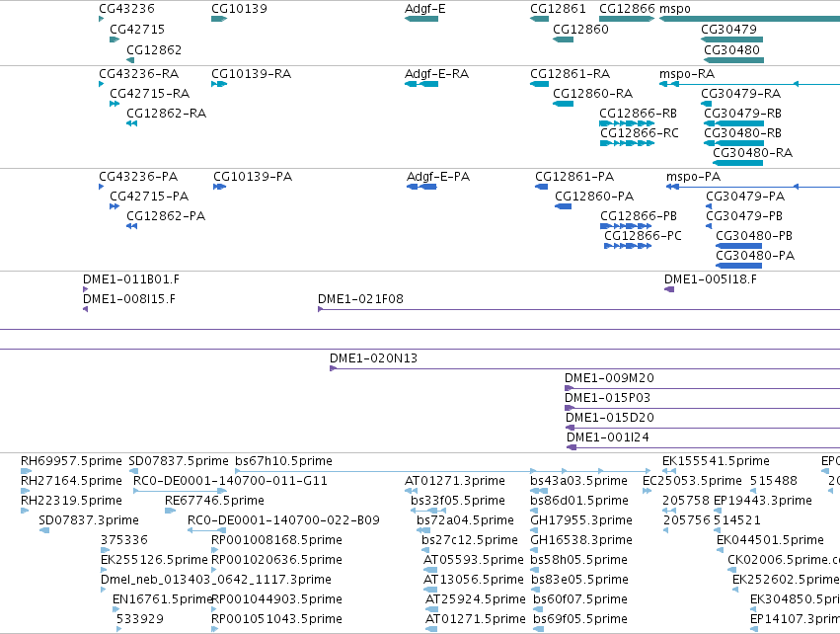840x634 pixels.
Task: Click BAC clone label DME1-001I24
Action: click(x=608, y=437)
